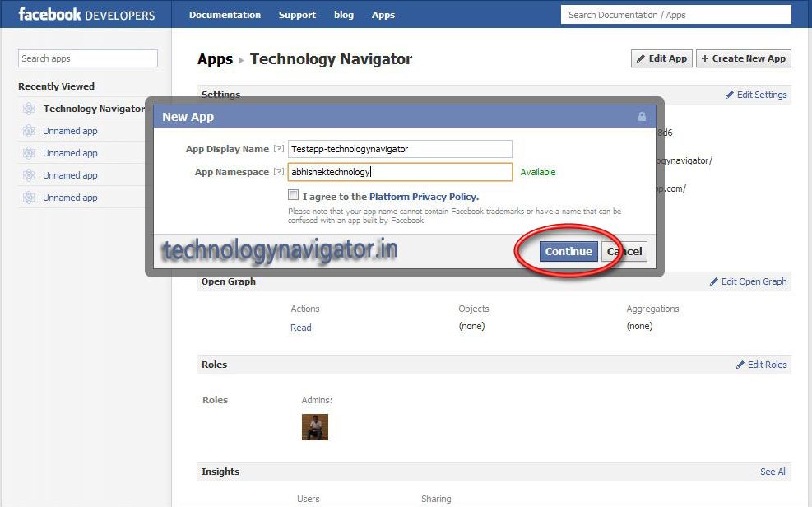Screen dimensions: 812x507
Task: Click the Aggregations column heading
Action: point(652,309)
